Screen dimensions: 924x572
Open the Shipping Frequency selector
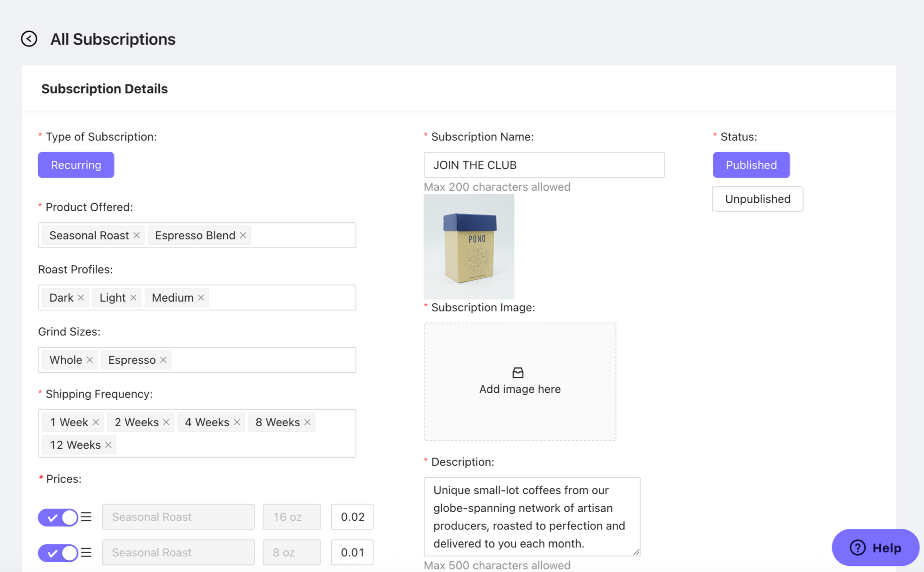coord(235,445)
